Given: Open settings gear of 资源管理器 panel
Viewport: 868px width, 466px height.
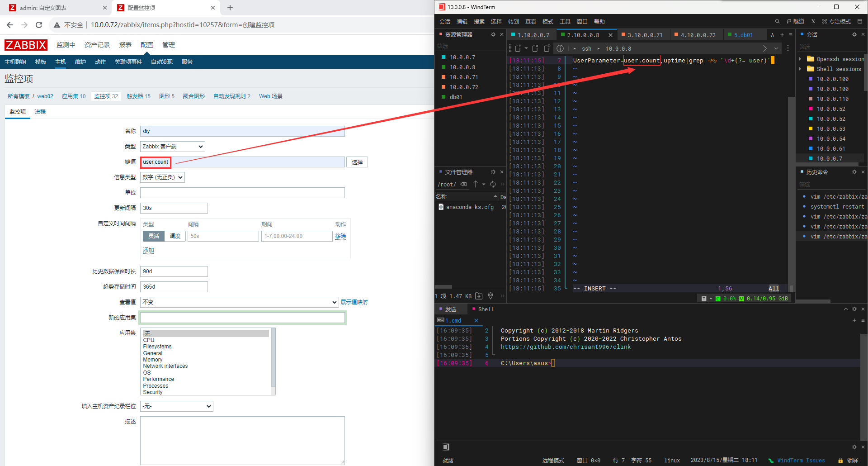Looking at the screenshot, I should coord(493,34).
